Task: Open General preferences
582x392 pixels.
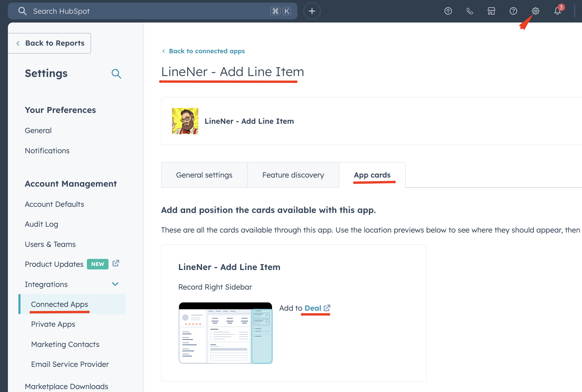Action: (38, 130)
